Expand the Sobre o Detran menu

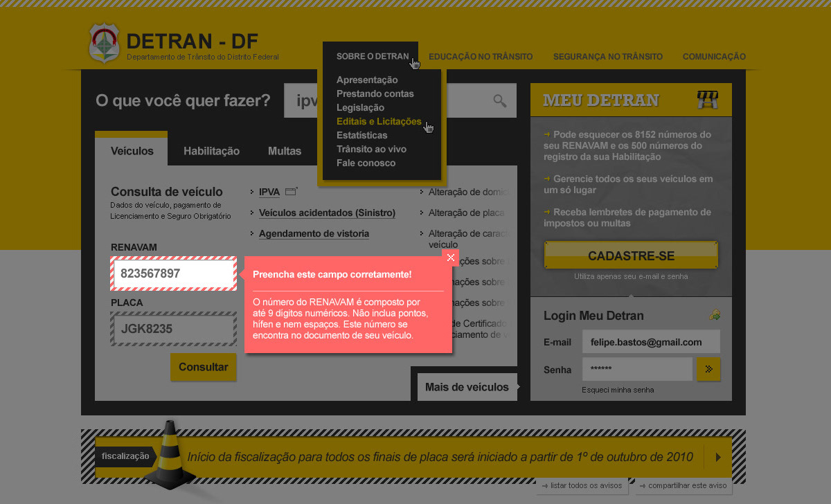tap(372, 57)
